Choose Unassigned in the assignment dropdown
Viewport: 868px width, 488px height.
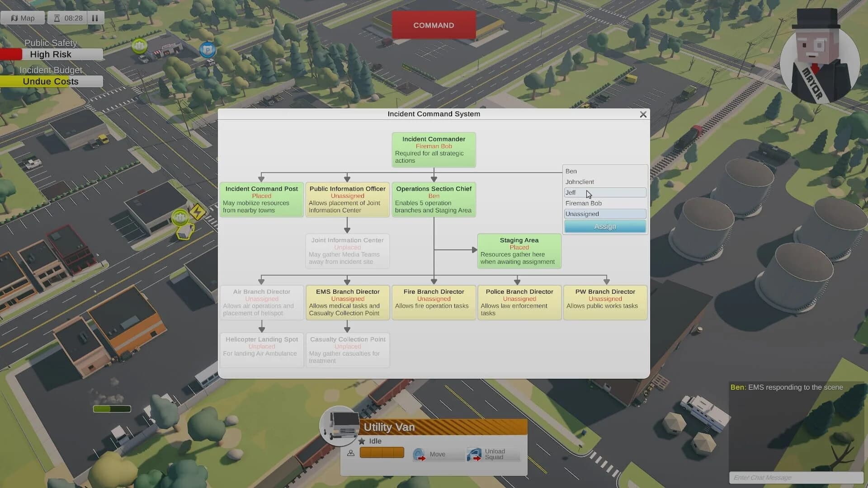coord(605,213)
